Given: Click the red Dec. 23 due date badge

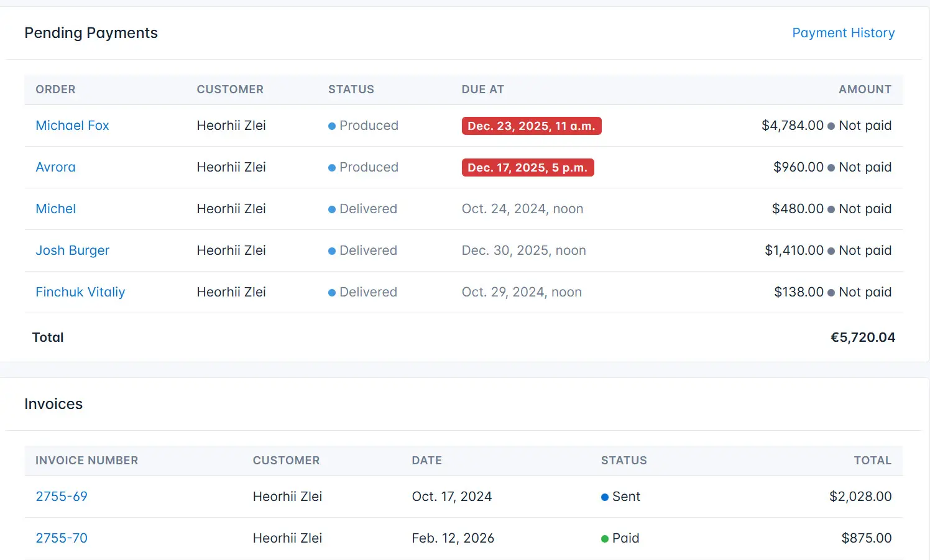Looking at the screenshot, I should tap(532, 126).
